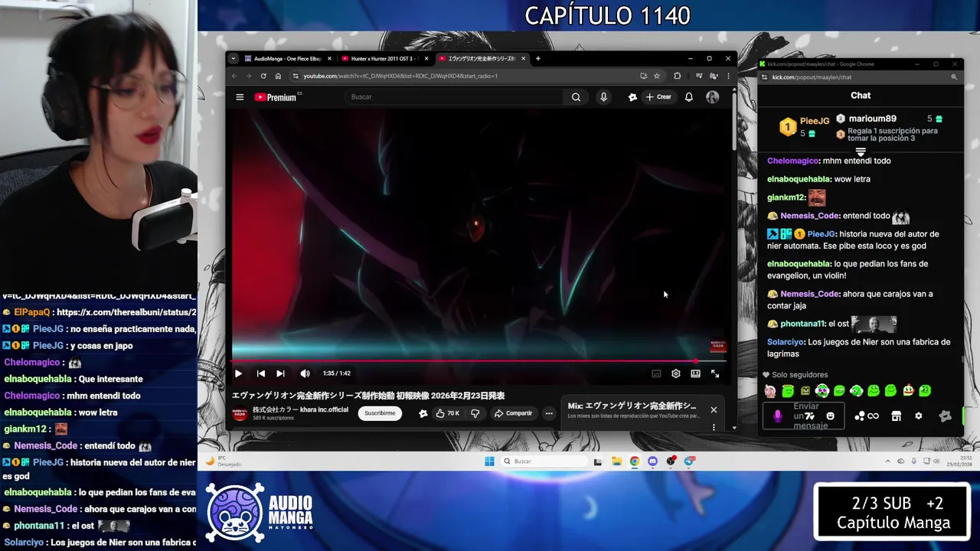Focus the YouTube Buscar search field
The image size is (980, 551).
pyautogui.click(x=456, y=97)
